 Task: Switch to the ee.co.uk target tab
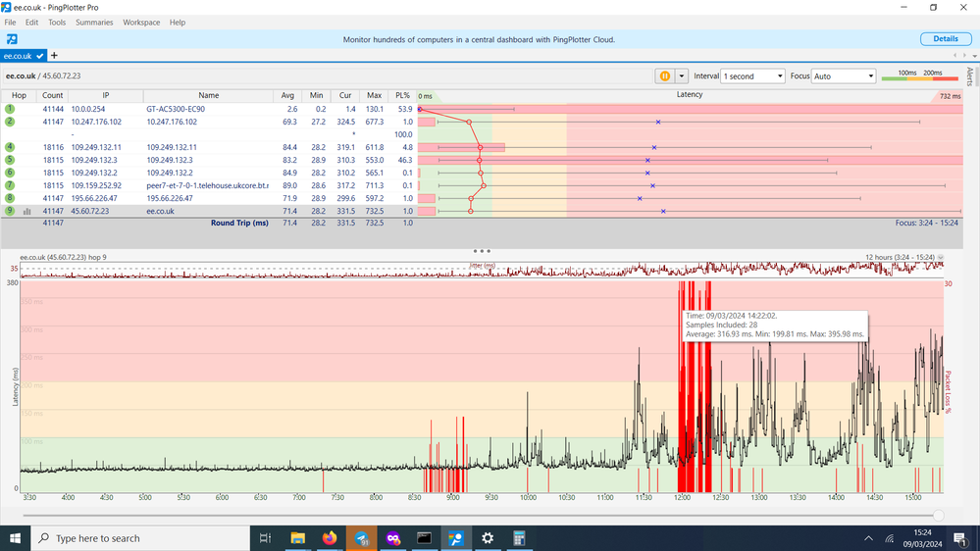tap(24, 56)
